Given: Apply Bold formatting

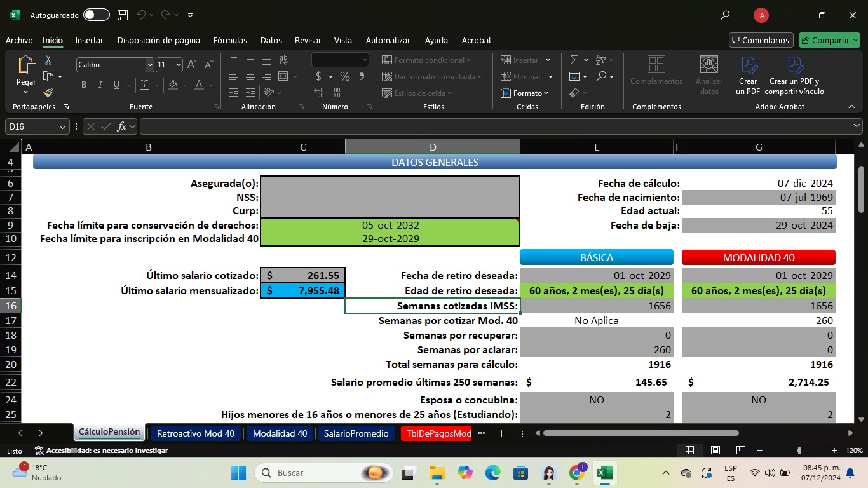Looking at the screenshot, I should tap(84, 85).
